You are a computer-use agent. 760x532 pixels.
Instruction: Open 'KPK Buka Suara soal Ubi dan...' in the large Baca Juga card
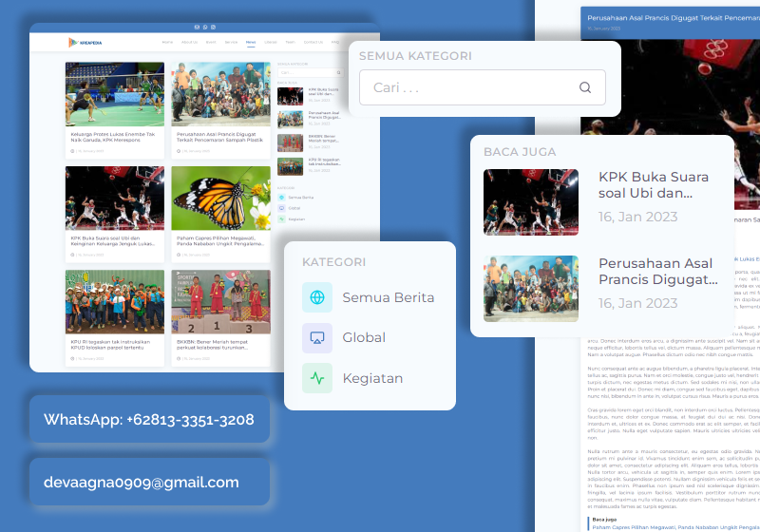point(654,185)
